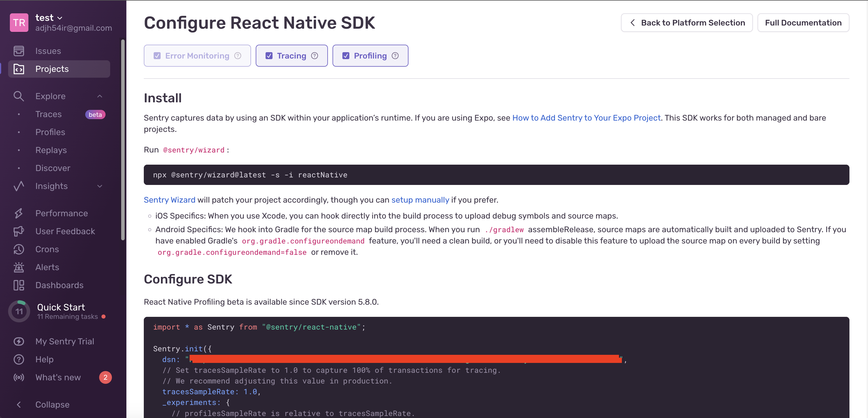Open the setup manually link
868x418 pixels.
[x=420, y=200]
